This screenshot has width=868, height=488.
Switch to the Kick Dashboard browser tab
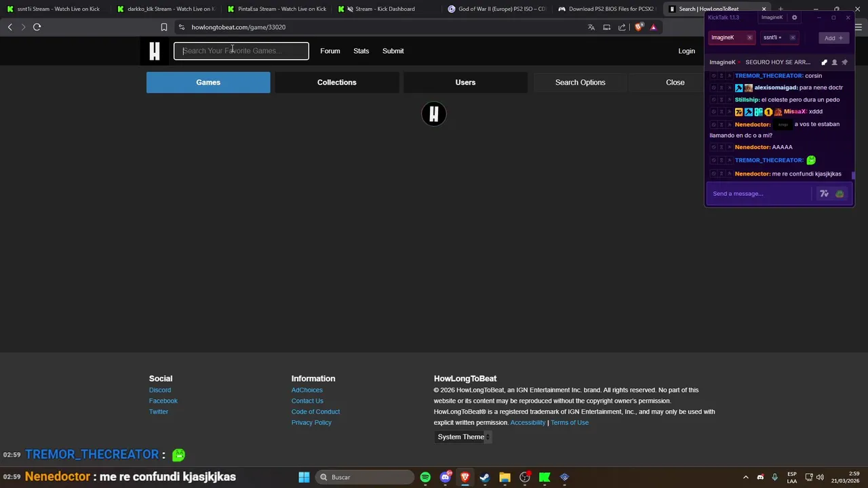click(385, 9)
